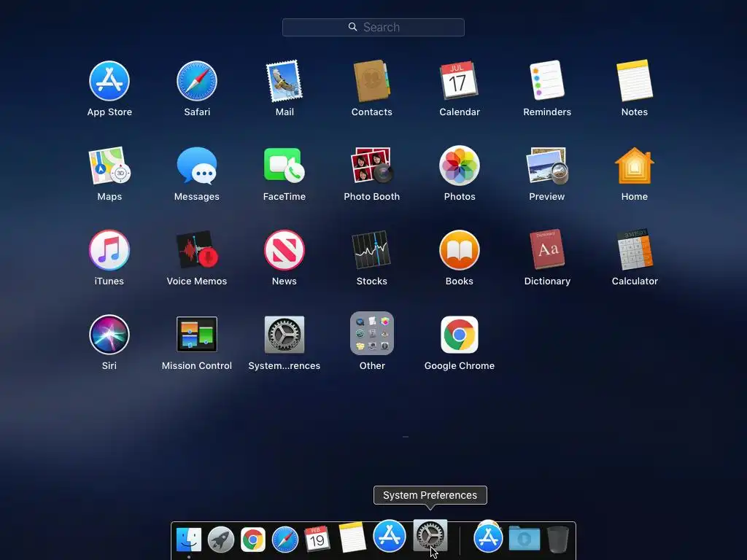Click the Launchpad Search field
Screen dimensions: 747x560
tap(373, 27)
